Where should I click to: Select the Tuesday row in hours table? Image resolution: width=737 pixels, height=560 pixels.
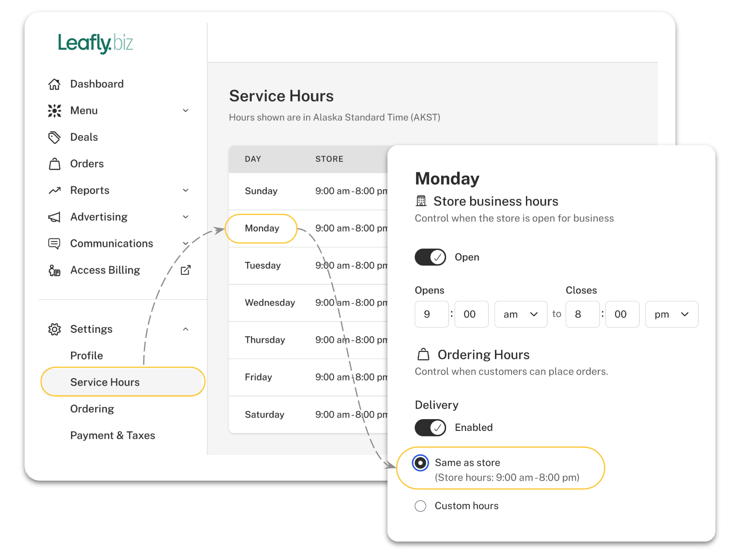pyautogui.click(x=263, y=266)
